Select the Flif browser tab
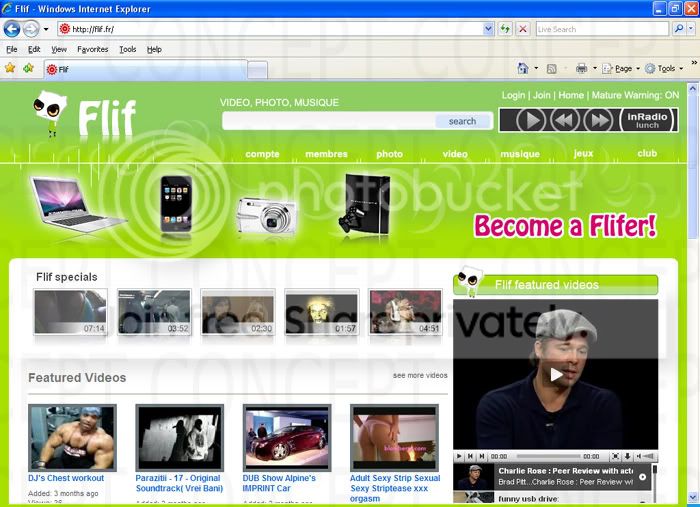Image resolution: width=700 pixels, height=507 pixels. tap(145, 69)
